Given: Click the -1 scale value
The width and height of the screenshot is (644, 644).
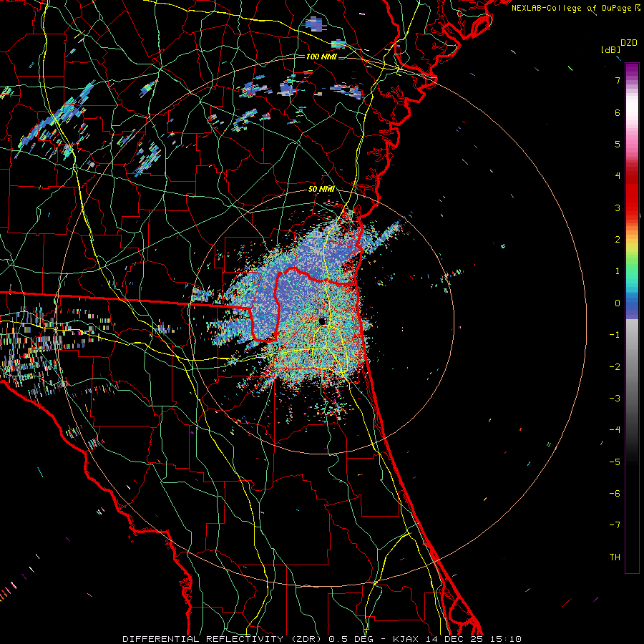Looking at the screenshot, I should (615, 335).
